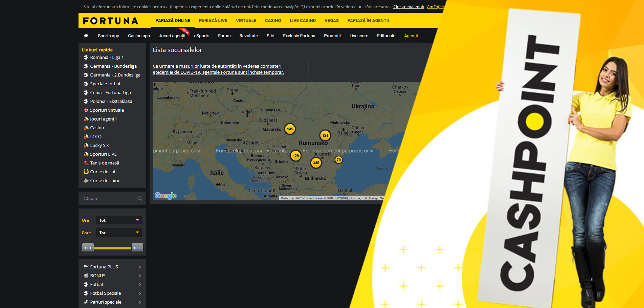Image resolution: width=644 pixels, height=308 pixels.
Task: Click ball icon beside Speciale fotbal
Action: [x=86, y=84]
